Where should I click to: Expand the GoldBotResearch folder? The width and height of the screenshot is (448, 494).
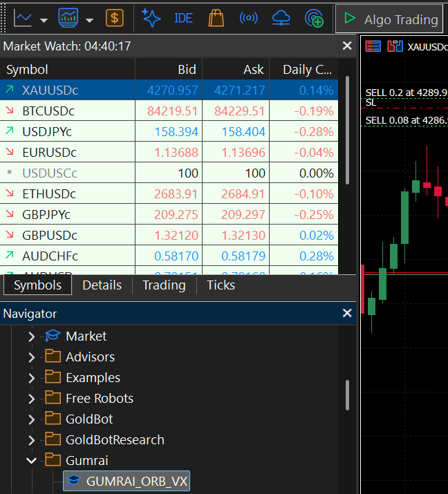pyautogui.click(x=31, y=440)
